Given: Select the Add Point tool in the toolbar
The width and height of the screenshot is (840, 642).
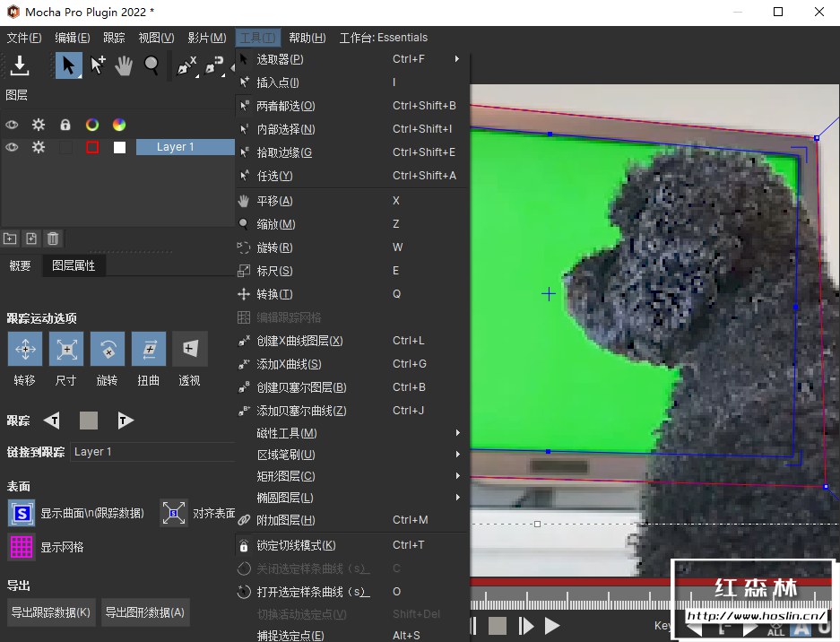Looking at the screenshot, I should tap(96, 65).
